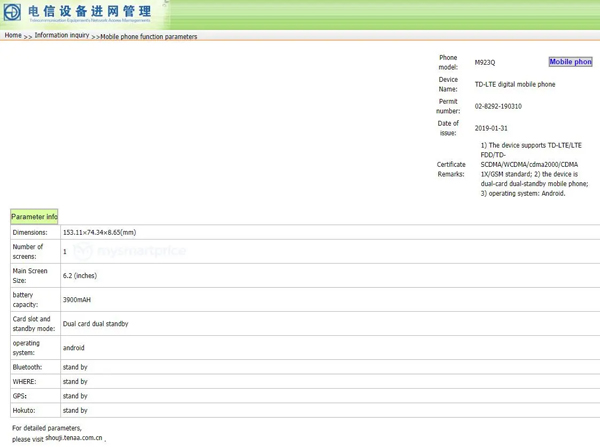The width and height of the screenshot is (600, 447).
Task: Click Mobile phone function parameters breadcrumb
Action: 148,37
